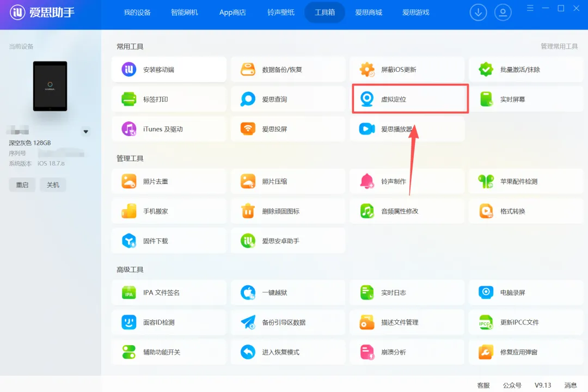Open 管理常用工具 link
The width and height of the screenshot is (588, 392).
click(559, 46)
